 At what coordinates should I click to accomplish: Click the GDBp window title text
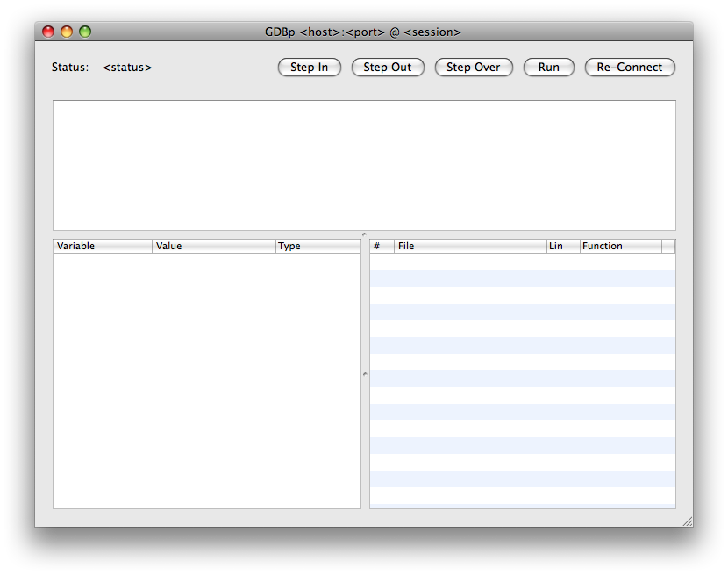click(x=363, y=32)
